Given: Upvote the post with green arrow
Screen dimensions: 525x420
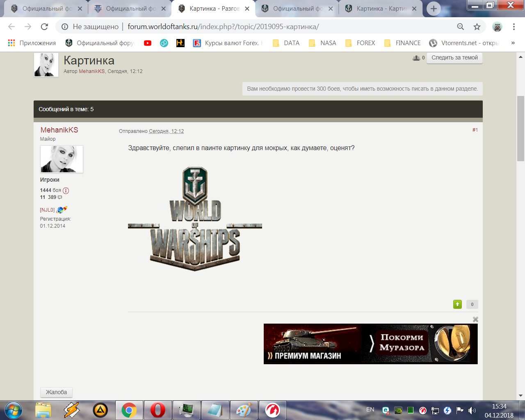Looking at the screenshot, I should click(457, 304).
